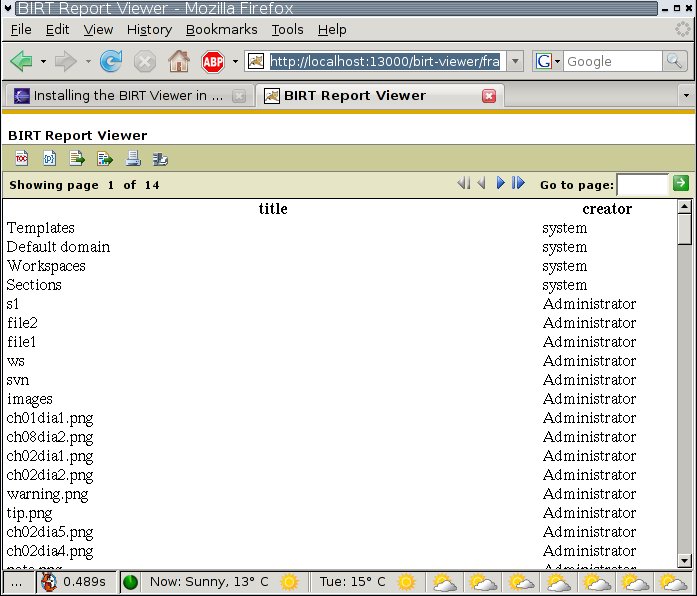The height and width of the screenshot is (596, 697).
Task: Click the vertical scrollbar thumb
Action: pyautogui.click(x=685, y=228)
